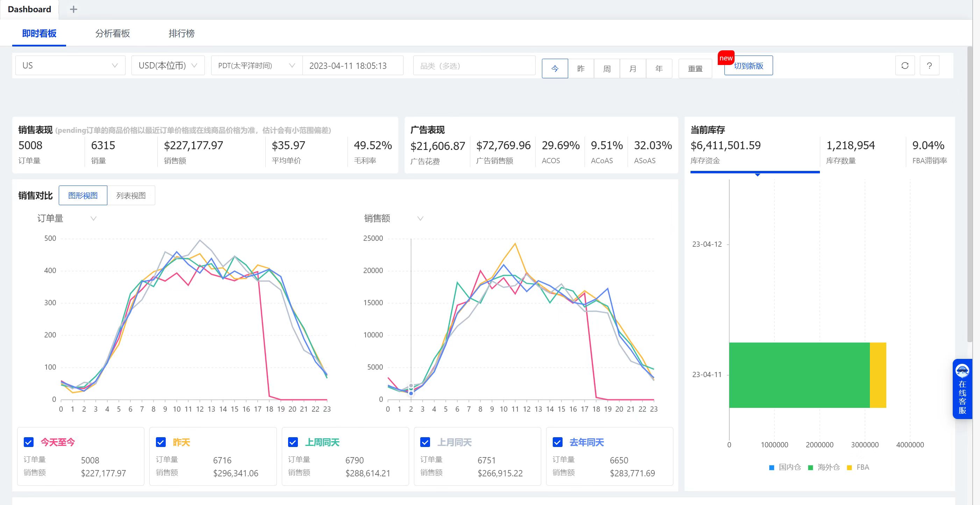Open the US marketplace dropdown

pos(70,65)
